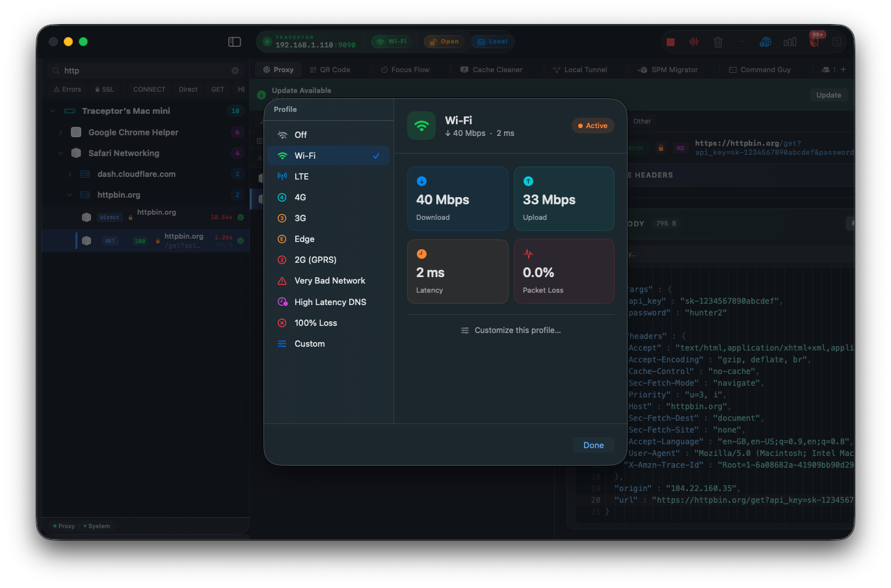
Task: Click the http filter search field
Action: coord(146,71)
